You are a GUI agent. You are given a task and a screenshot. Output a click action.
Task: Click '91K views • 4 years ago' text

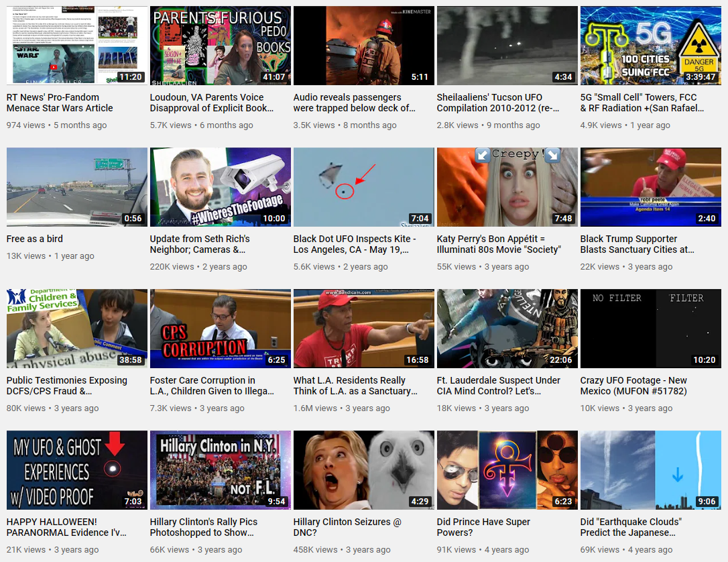483,549
